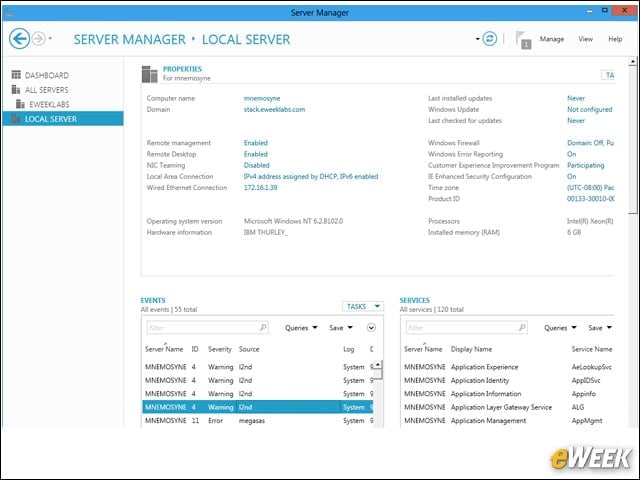
Task: Sort events by Server Name column
Action: (164, 349)
